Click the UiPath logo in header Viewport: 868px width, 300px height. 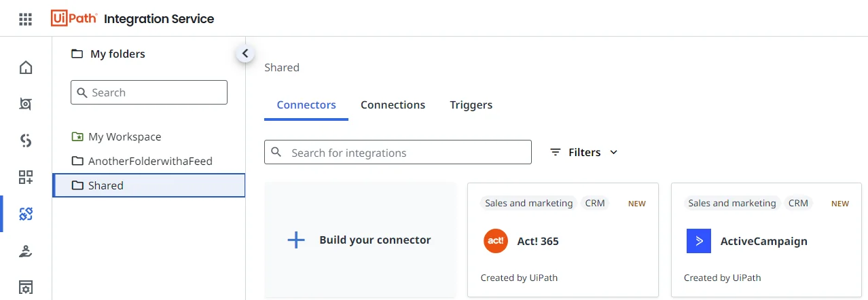[x=73, y=18]
